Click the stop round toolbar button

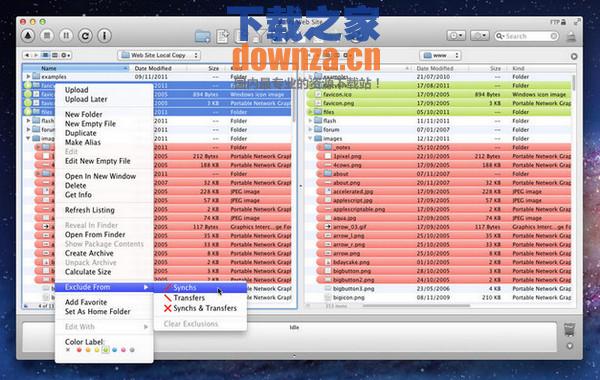pos(47,36)
